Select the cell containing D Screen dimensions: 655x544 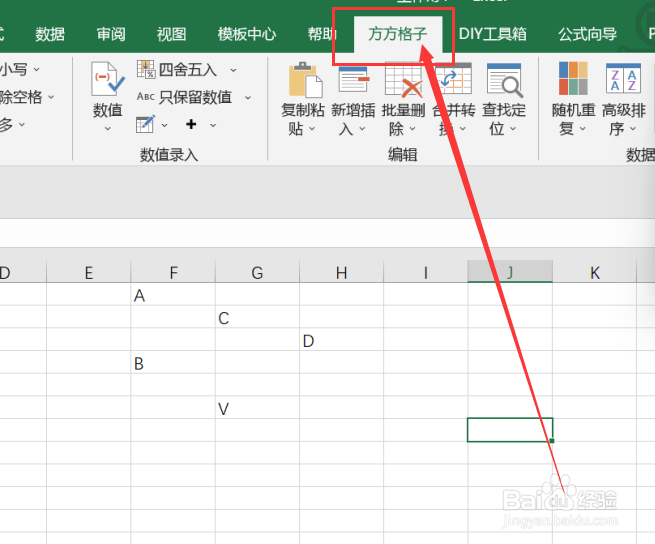coord(341,340)
